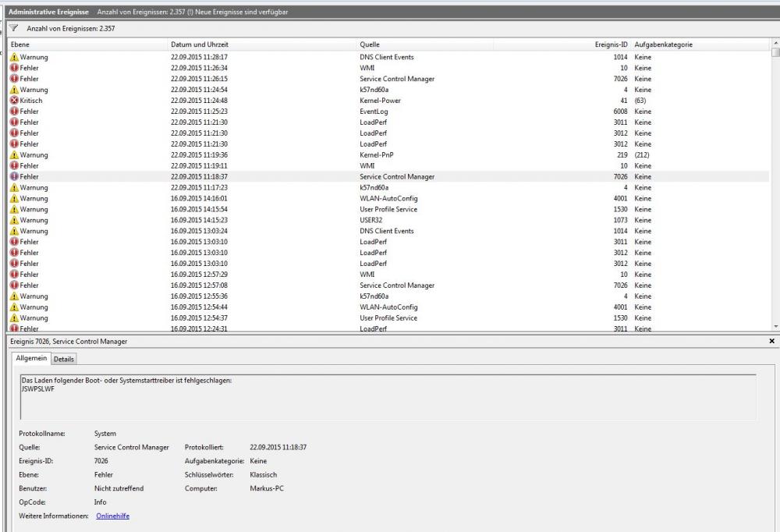Close the Ereignis 7026 details pane
This screenshot has height=532, width=780.
click(772, 342)
